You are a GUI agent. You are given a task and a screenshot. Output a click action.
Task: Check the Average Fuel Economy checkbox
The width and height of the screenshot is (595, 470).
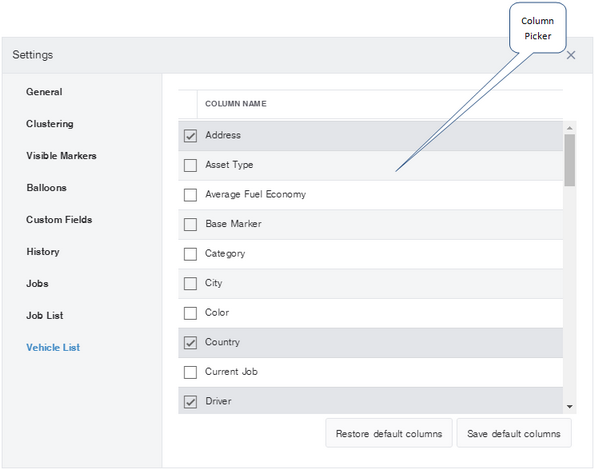point(190,195)
